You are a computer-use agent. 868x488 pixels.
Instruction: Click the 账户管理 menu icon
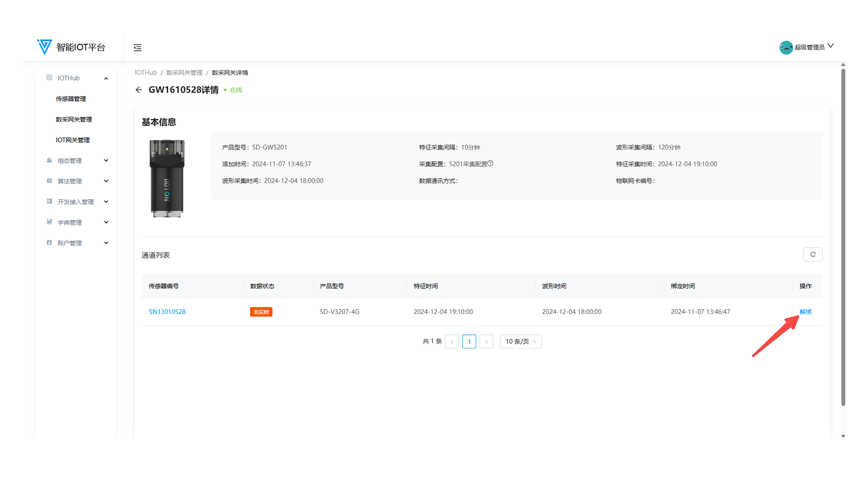coord(49,243)
